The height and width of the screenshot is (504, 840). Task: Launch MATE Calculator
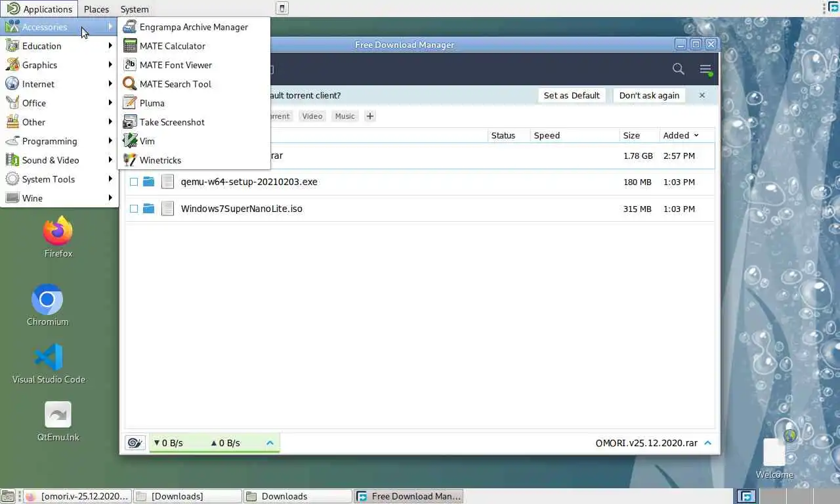pyautogui.click(x=194, y=46)
